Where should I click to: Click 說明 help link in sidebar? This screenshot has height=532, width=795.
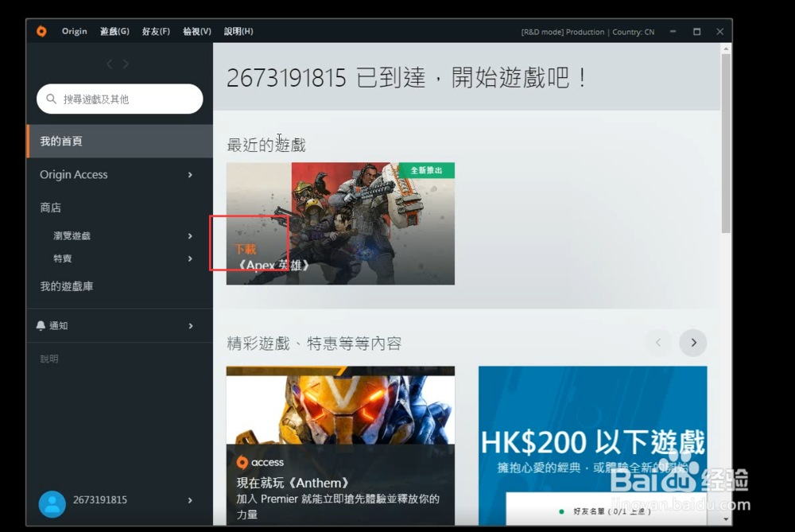tap(49, 359)
